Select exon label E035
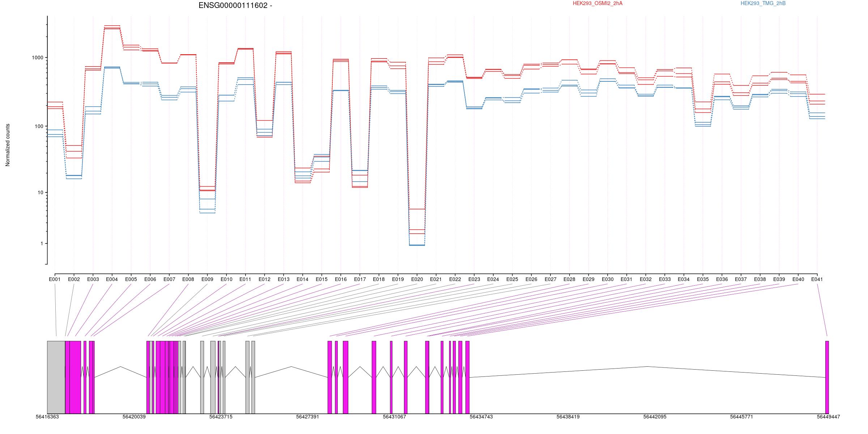The image size is (868, 434). (703, 279)
